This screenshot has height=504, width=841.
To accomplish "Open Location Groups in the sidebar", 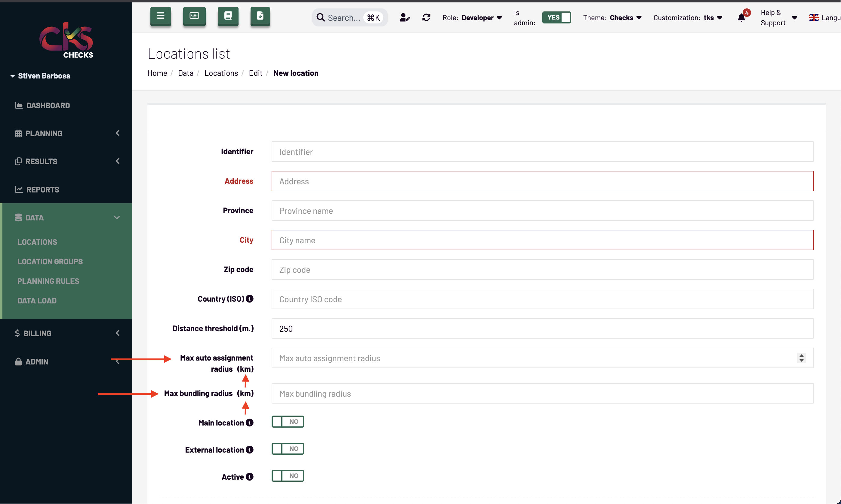I will (50, 262).
